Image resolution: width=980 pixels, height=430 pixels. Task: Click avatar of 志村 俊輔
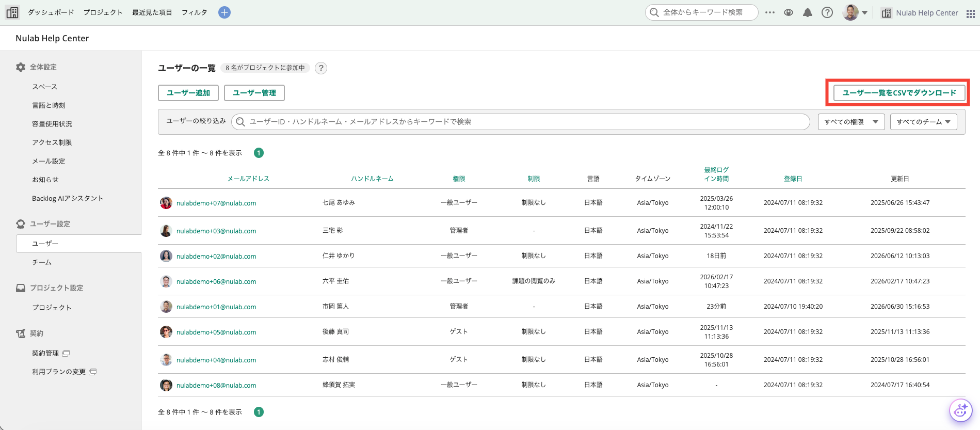pyautogui.click(x=166, y=360)
